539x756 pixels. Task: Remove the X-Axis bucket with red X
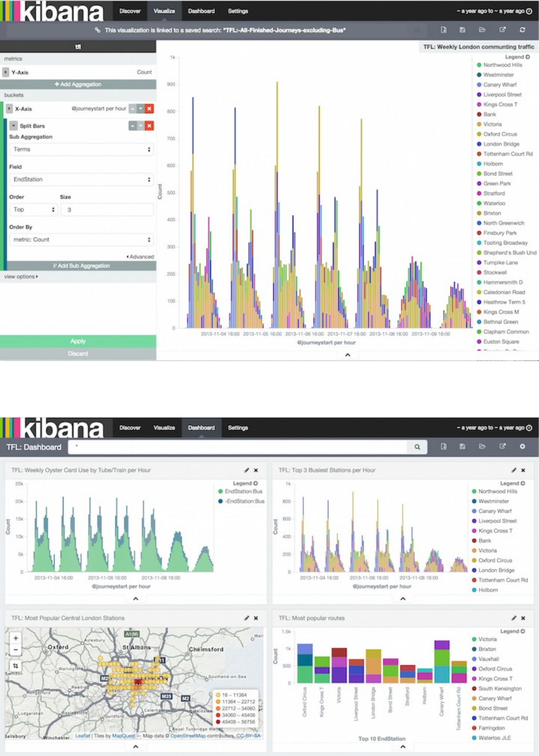[149, 109]
